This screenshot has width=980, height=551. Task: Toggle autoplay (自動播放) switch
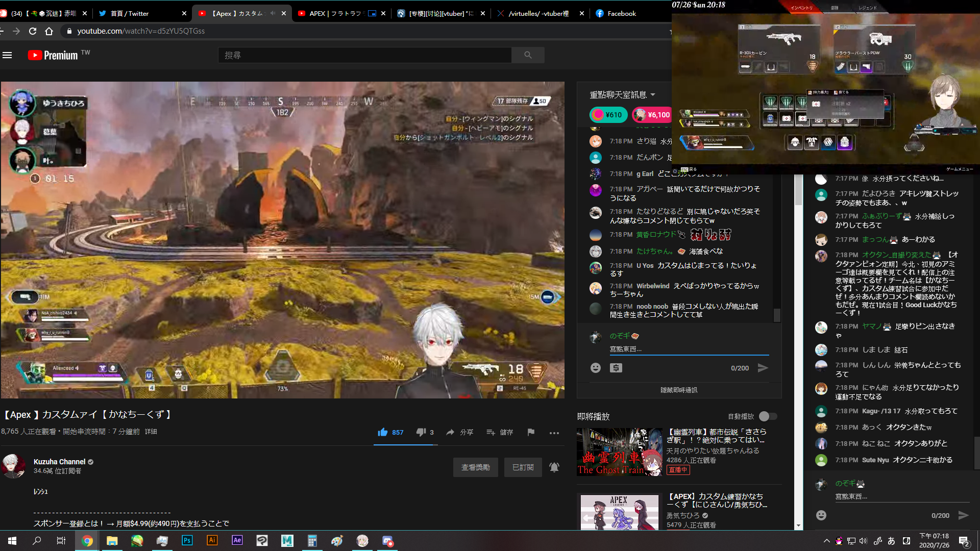tap(768, 416)
